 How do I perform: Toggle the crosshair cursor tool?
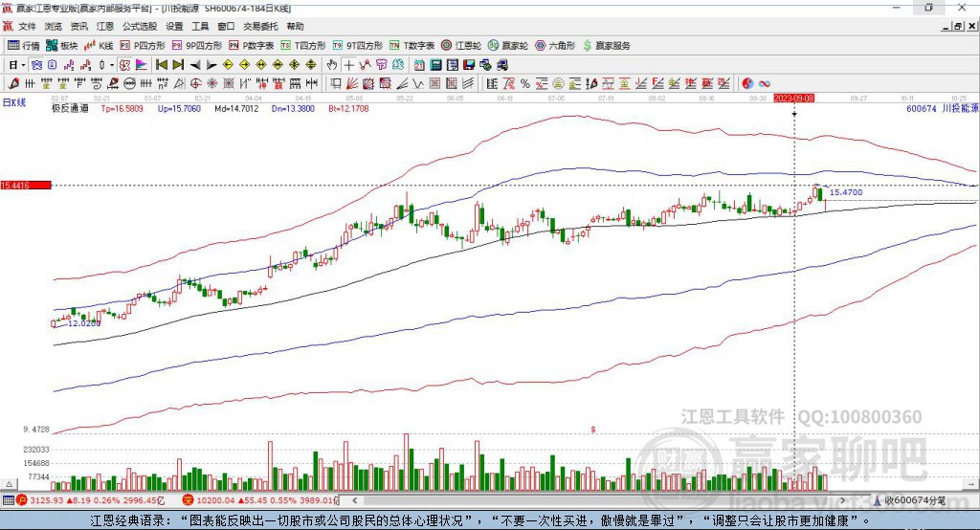348,65
